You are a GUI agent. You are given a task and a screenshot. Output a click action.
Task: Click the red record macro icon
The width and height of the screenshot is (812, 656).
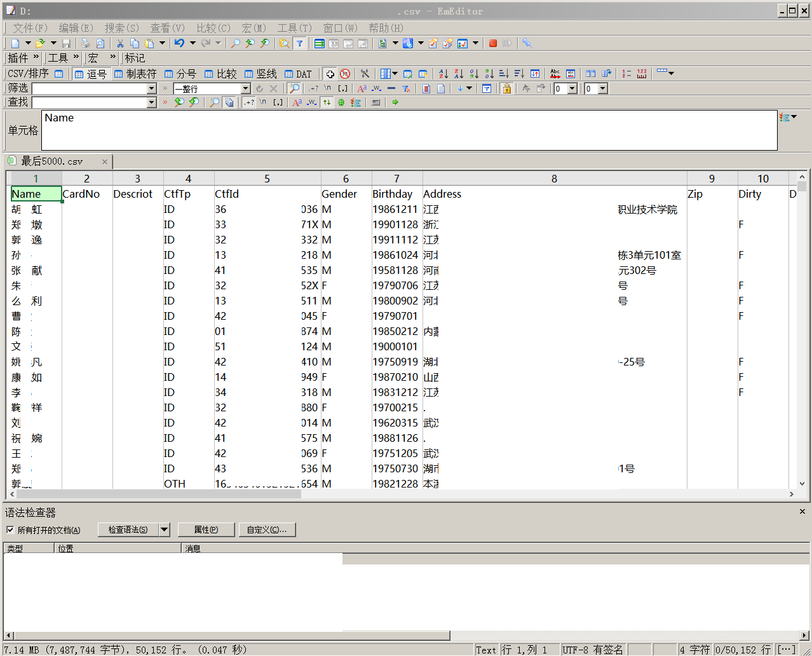point(493,43)
